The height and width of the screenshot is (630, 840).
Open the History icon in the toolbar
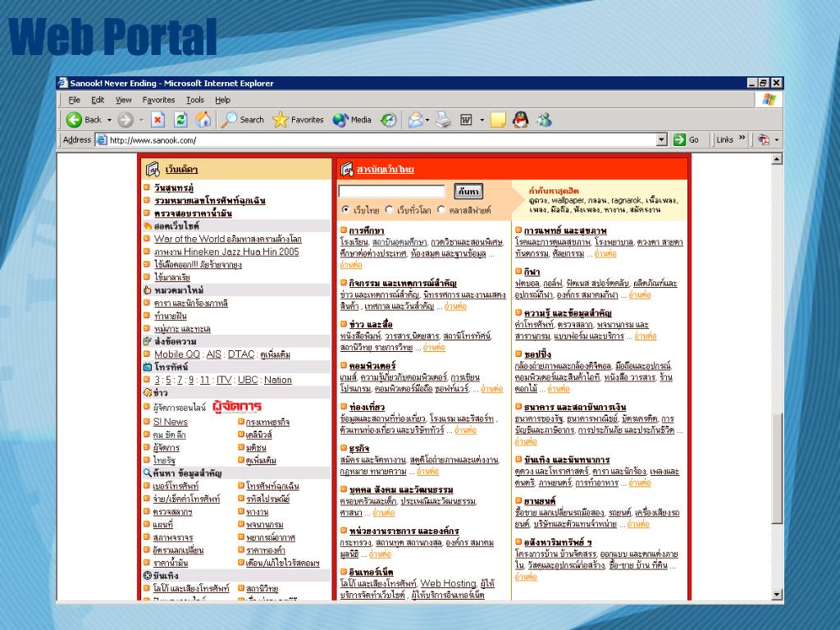pyautogui.click(x=388, y=120)
